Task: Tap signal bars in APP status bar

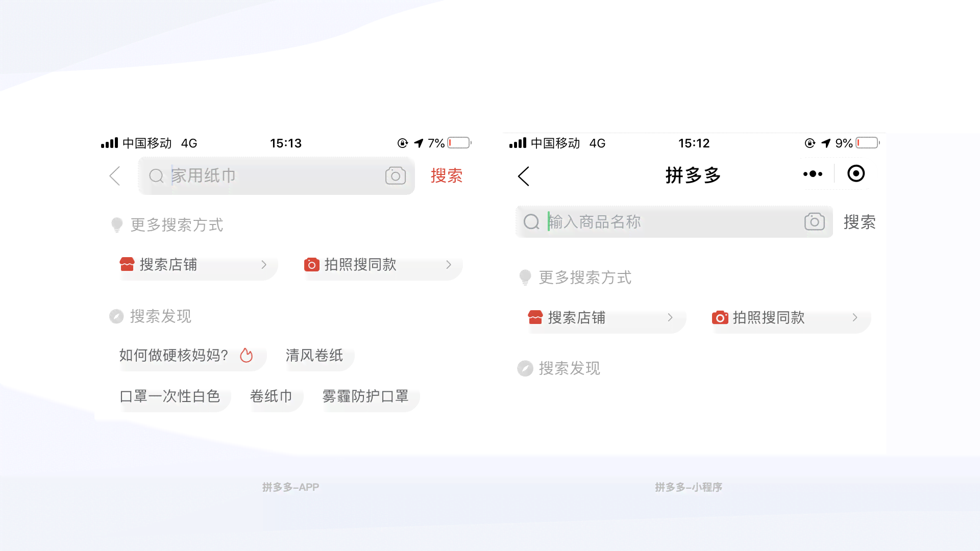Action: click(109, 143)
